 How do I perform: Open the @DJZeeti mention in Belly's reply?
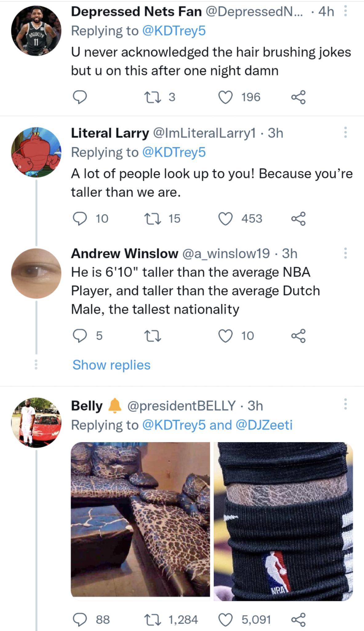(x=264, y=425)
